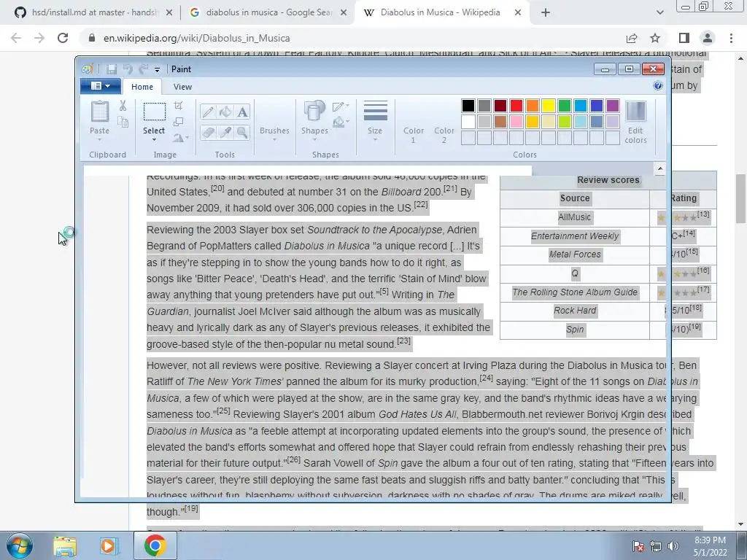This screenshot has width=747, height=560.
Task: Open Windows Start menu orb
Action: point(20,545)
